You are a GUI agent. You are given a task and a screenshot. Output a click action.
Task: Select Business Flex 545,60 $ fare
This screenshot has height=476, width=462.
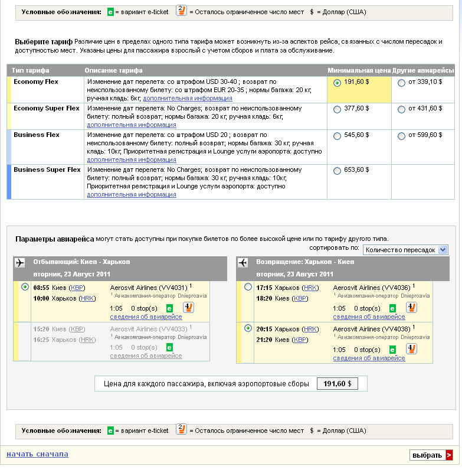click(x=337, y=136)
